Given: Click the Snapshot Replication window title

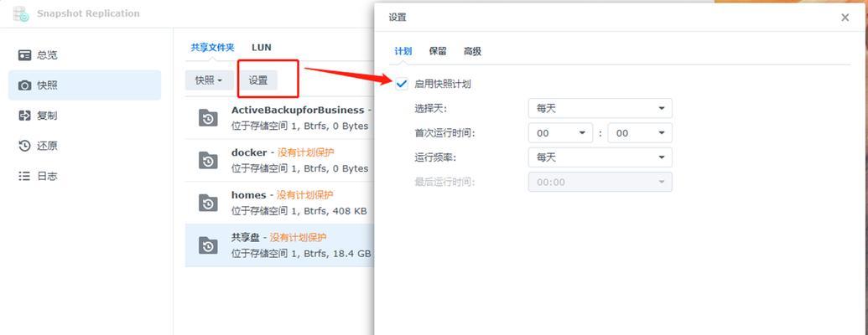Looking at the screenshot, I should click(x=88, y=14).
